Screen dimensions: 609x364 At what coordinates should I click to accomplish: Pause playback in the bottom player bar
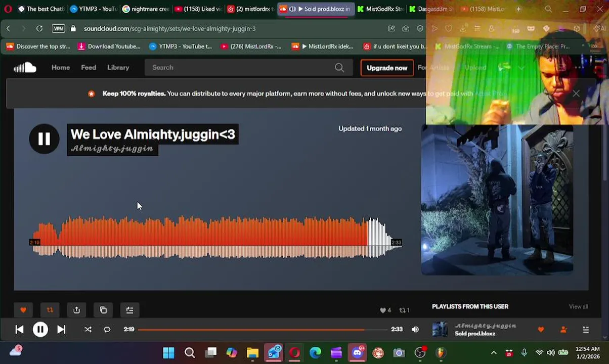pos(40,330)
